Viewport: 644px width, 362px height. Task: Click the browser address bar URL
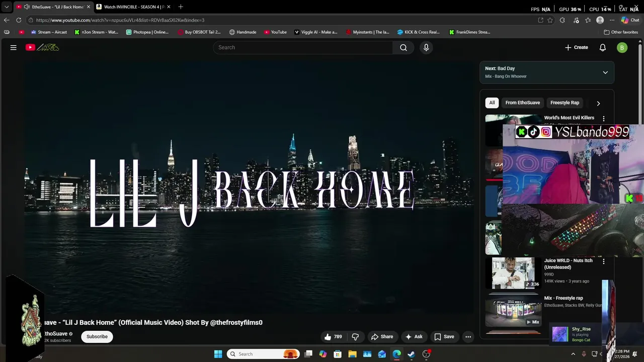[x=120, y=20]
